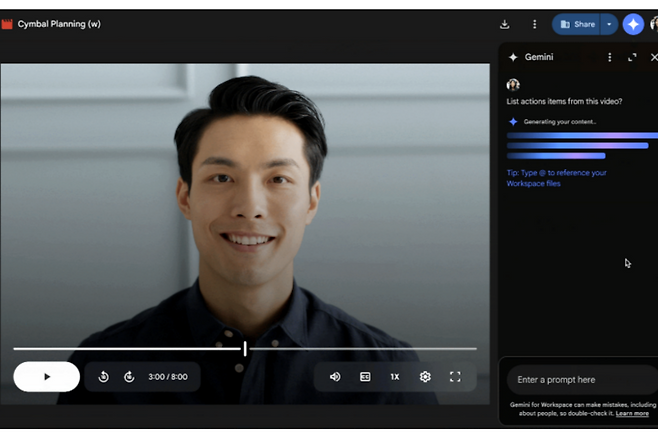The image size is (658, 438).
Task: Open the 'Learn more' link
Action: click(x=632, y=413)
